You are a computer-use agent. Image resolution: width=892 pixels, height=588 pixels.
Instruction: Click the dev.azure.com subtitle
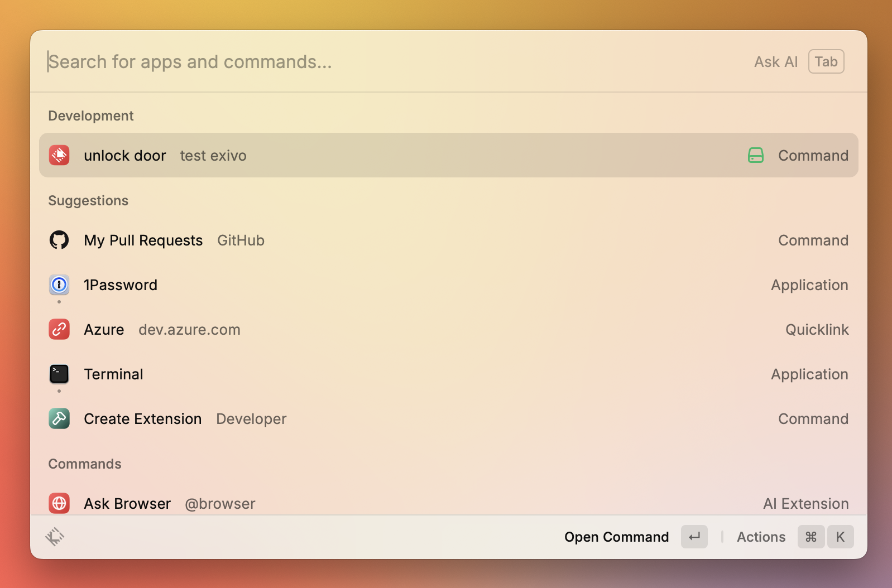click(x=189, y=330)
